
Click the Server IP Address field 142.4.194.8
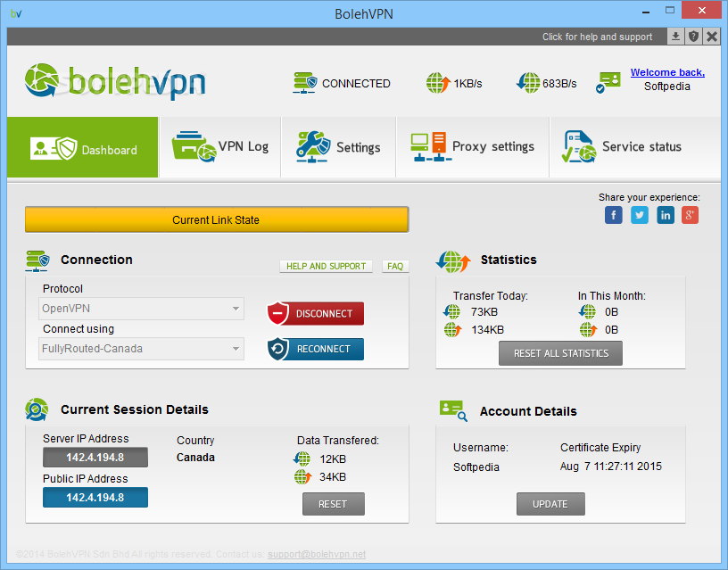click(95, 458)
